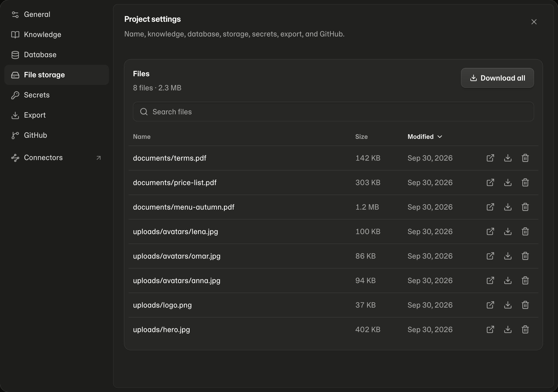
Task: Open General settings section
Action: click(57, 14)
